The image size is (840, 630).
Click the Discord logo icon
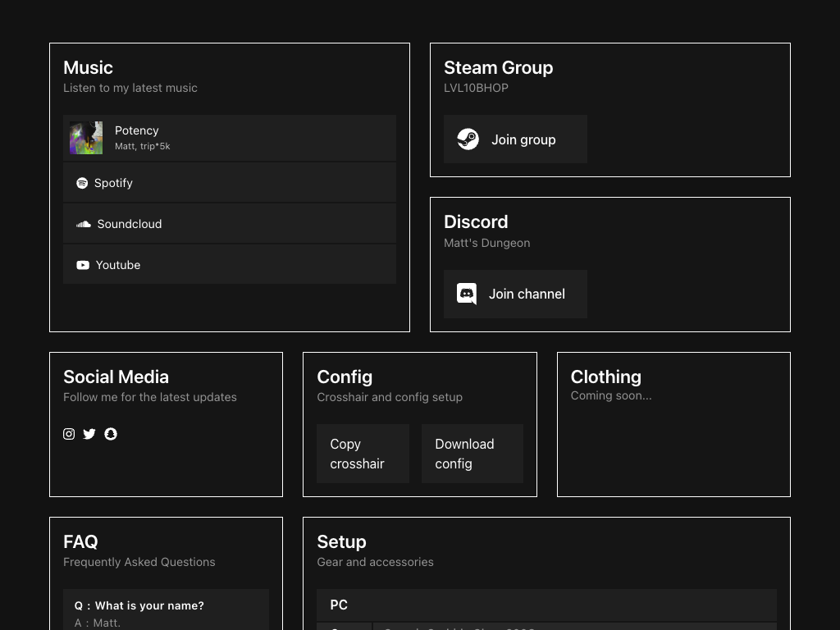click(x=467, y=294)
